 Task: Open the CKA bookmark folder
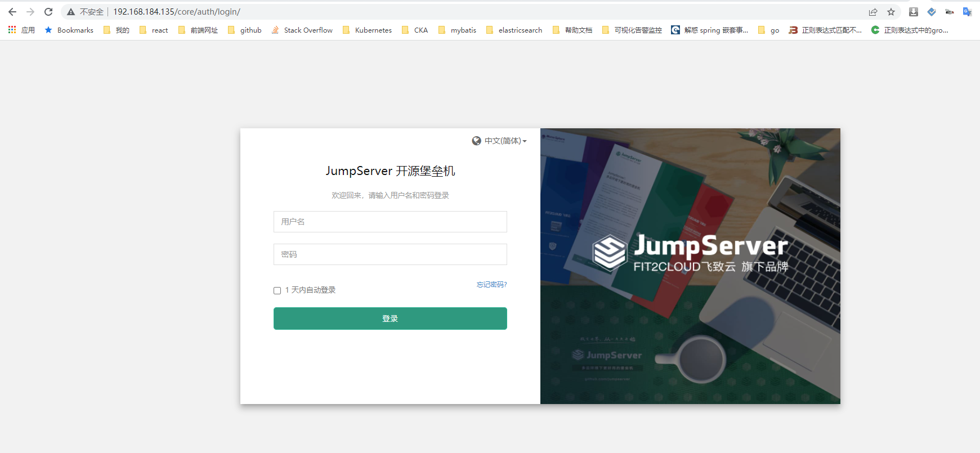pos(415,30)
